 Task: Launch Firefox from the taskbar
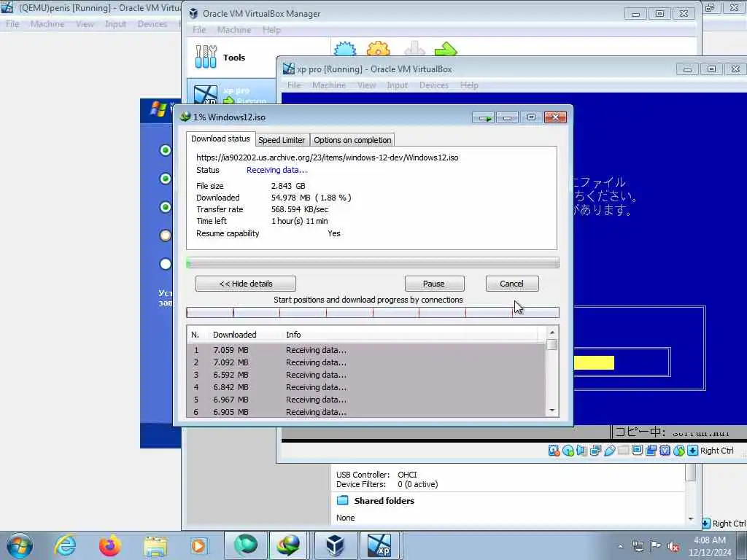pyautogui.click(x=110, y=545)
